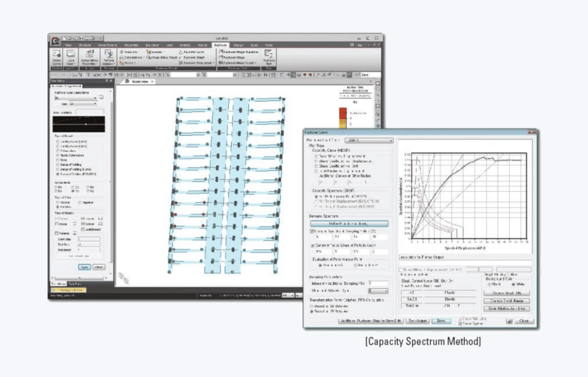This screenshot has height=377, width=588.
Task: Open Pushover Story Graph from ribbon
Action: (x=196, y=63)
